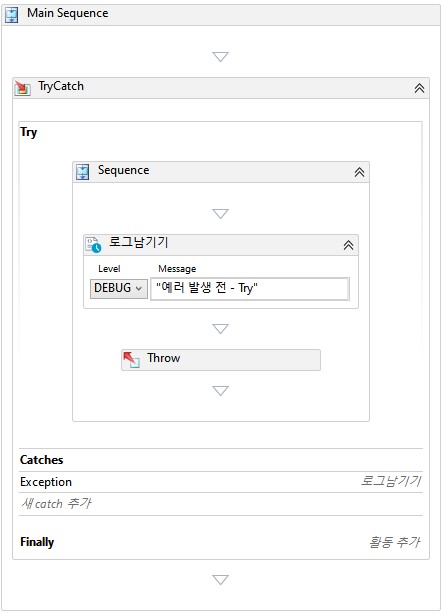Image resolution: width=441 pixels, height=614 pixels.
Task: Click the inner Sequence activity icon
Action: (x=82, y=172)
